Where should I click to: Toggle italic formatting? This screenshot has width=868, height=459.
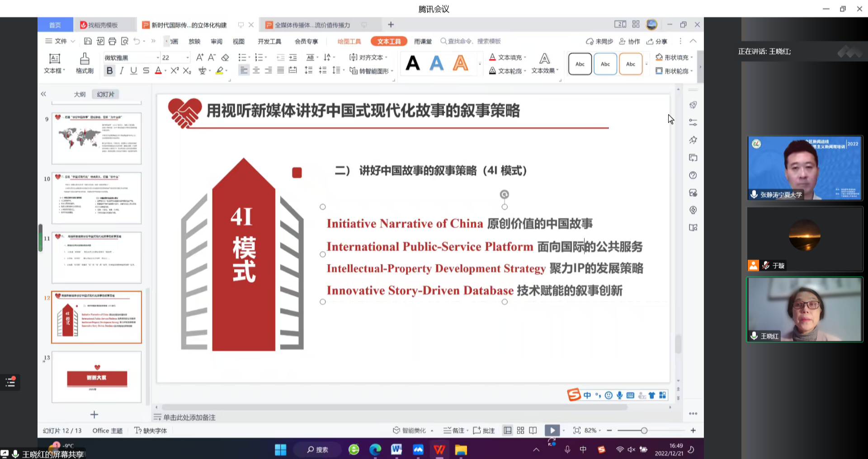point(122,70)
